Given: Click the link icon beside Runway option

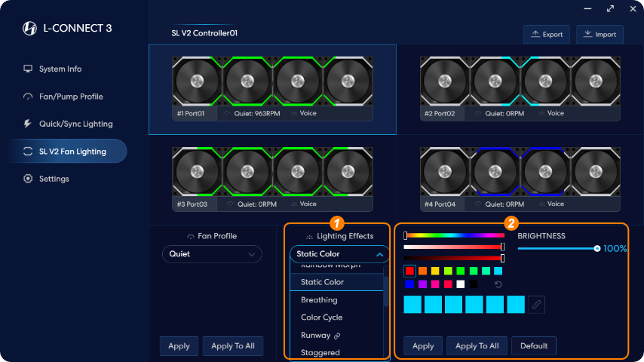Looking at the screenshot, I should 338,336.
